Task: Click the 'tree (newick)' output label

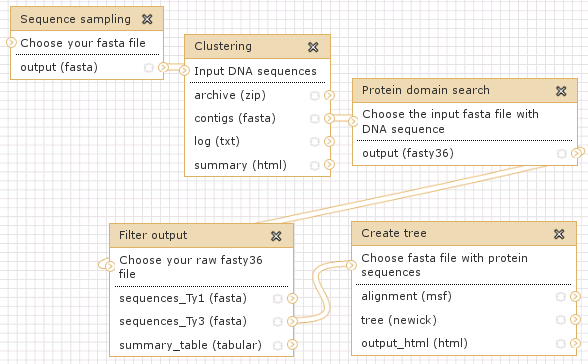Action: point(399,320)
